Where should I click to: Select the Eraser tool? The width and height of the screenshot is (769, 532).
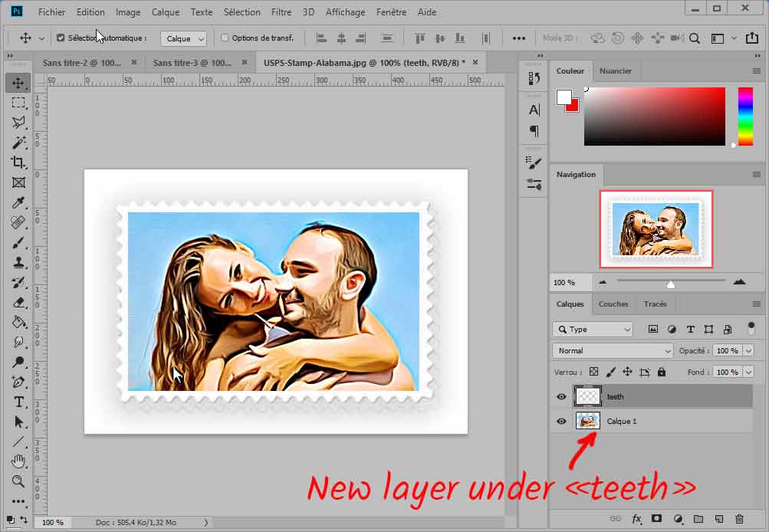pos(18,303)
